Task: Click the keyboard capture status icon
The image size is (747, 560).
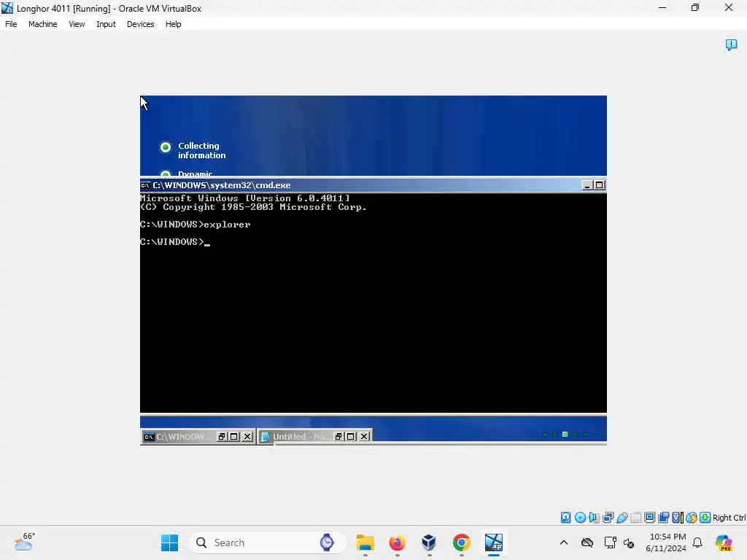Action: click(705, 517)
